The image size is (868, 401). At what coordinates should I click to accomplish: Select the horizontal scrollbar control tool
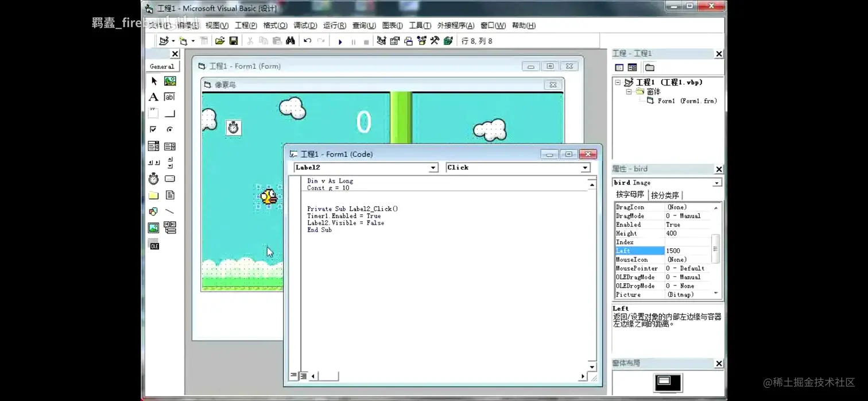[x=153, y=163]
